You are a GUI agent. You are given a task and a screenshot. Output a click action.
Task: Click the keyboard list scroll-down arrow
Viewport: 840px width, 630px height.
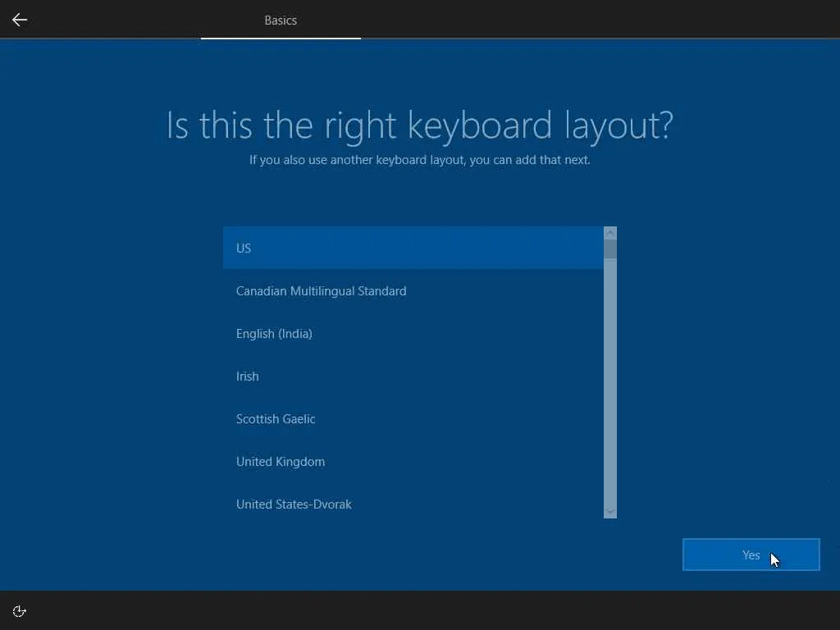pyautogui.click(x=610, y=512)
